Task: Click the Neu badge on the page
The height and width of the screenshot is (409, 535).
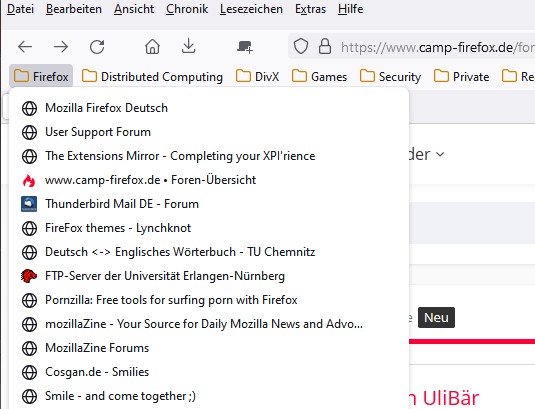Action: pos(436,318)
